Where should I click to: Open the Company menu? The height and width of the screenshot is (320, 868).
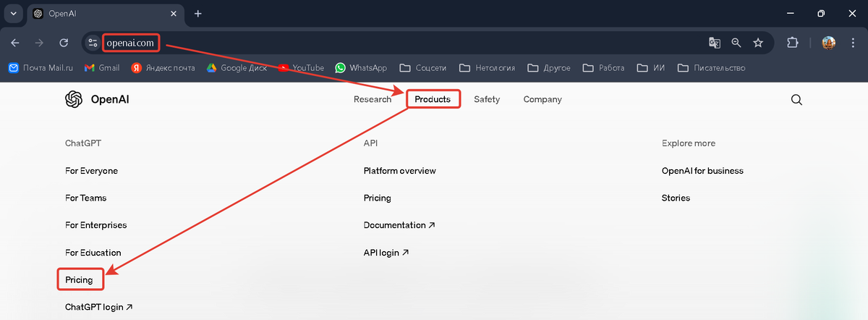tap(542, 99)
